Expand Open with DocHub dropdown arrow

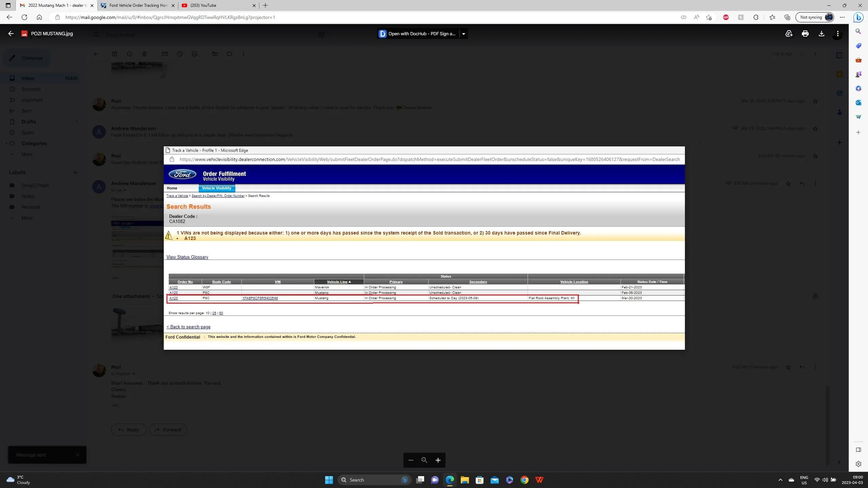point(463,34)
